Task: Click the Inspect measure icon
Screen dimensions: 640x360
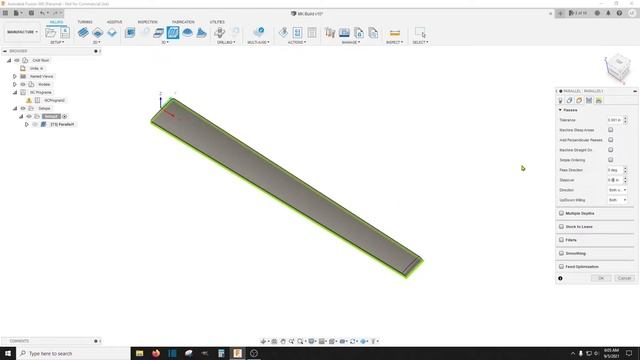Action: pos(395,33)
